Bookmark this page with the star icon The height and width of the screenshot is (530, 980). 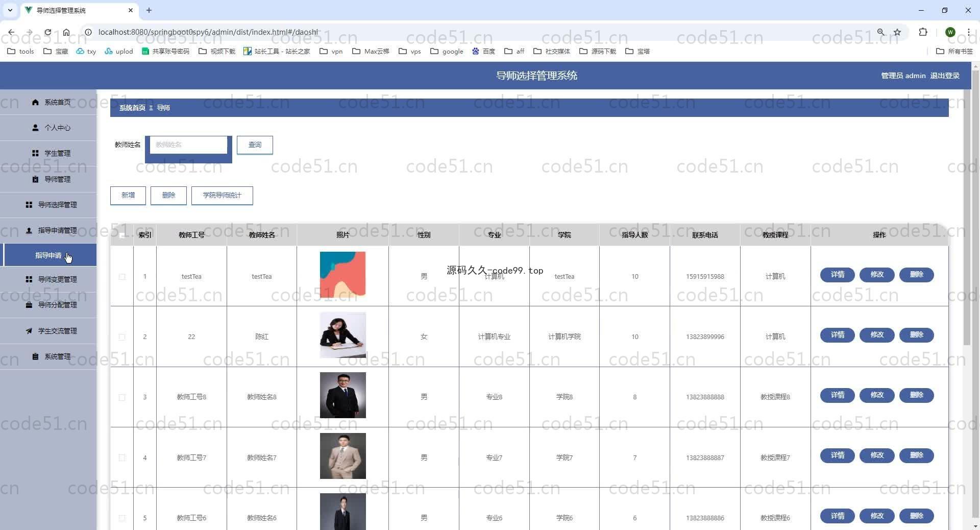(897, 32)
